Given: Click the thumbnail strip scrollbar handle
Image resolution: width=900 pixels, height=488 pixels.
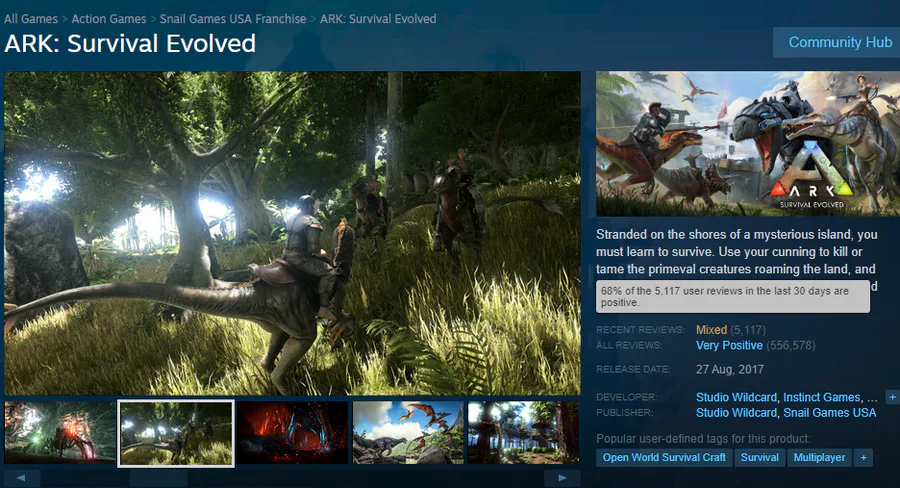Looking at the screenshot, I should pyautogui.click(x=158, y=478).
